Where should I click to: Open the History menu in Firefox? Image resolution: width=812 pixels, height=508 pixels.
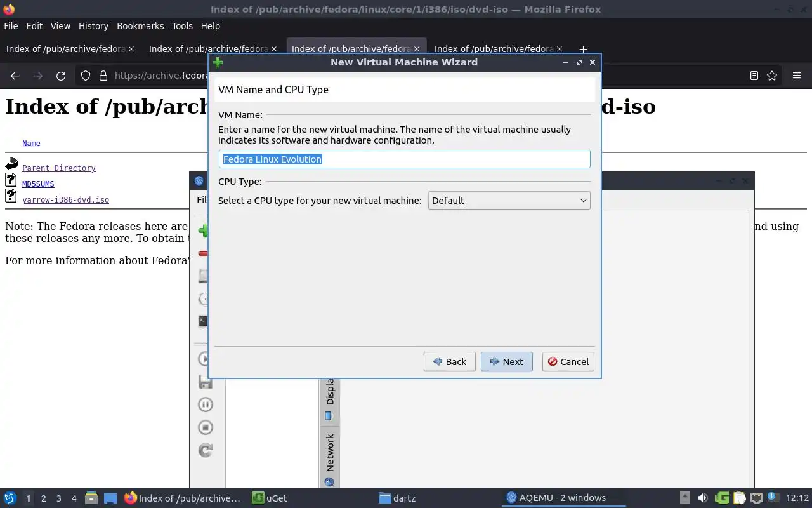[93, 26]
